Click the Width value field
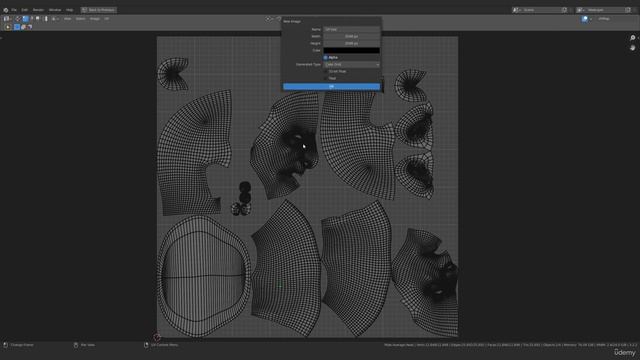The image size is (640, 360). pyautogui.click(x=351, y=36)
